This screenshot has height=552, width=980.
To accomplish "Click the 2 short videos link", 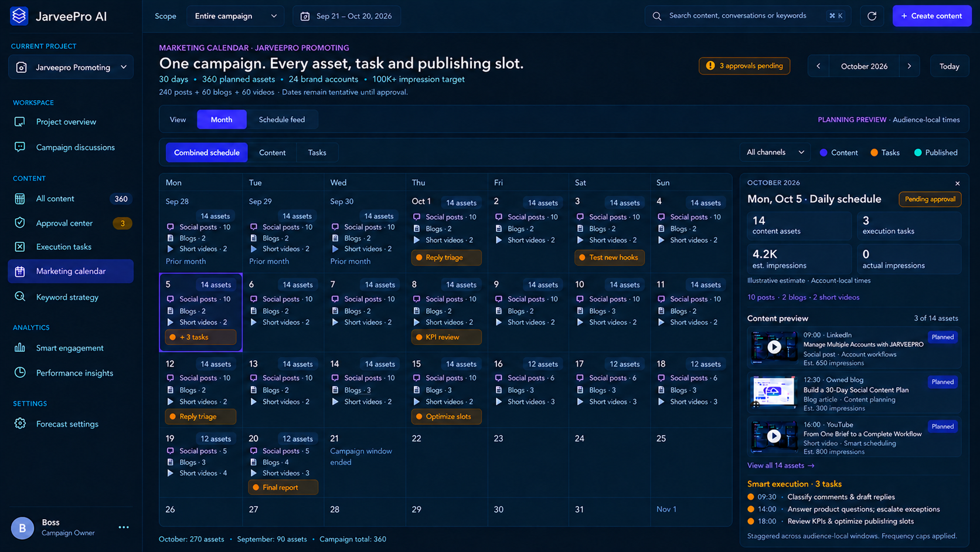I will pyautogui.click(x=836, y=297).
